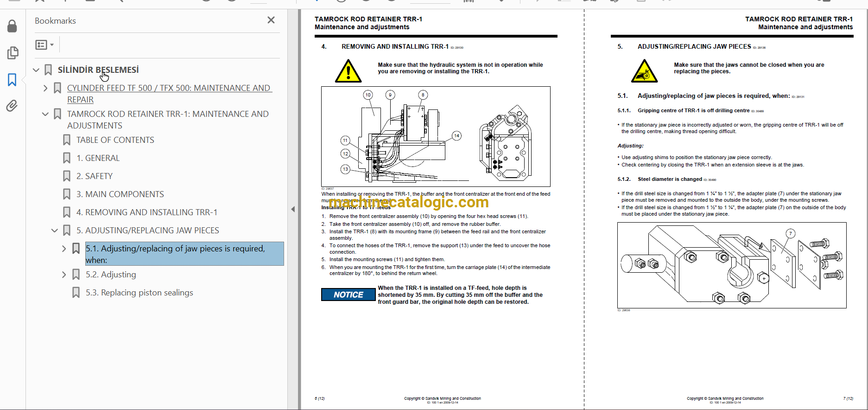Screen dimensions: 868x410
Task: Click bookmark icon beside 5.3. Replacing piston sealings
Action: (x=76, y=293)
